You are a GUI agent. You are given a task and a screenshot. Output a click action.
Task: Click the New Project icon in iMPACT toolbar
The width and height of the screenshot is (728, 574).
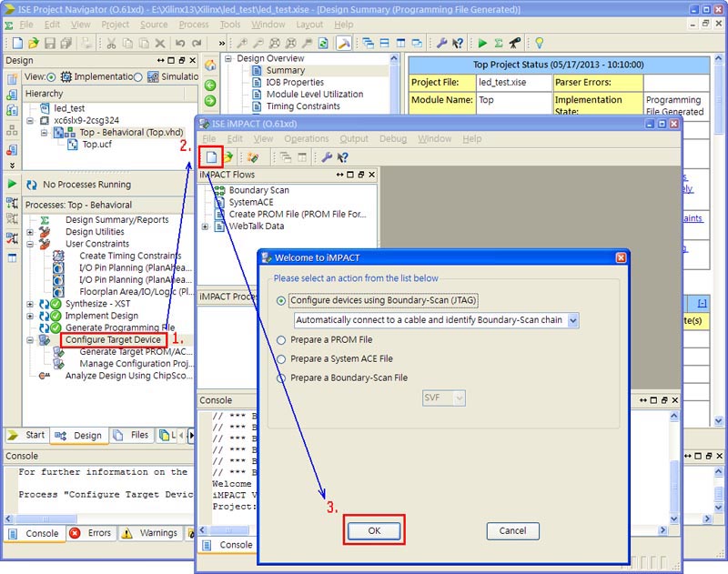tap(211, 156)
